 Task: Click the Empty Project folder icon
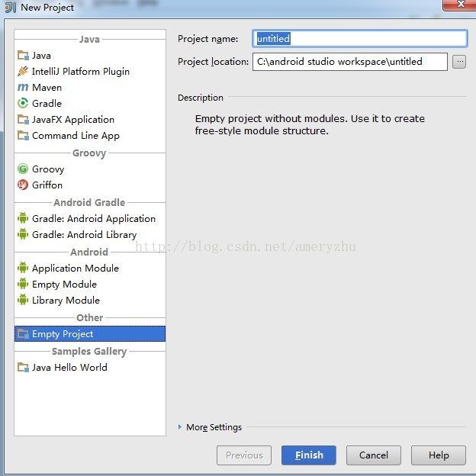coord(23,333)
